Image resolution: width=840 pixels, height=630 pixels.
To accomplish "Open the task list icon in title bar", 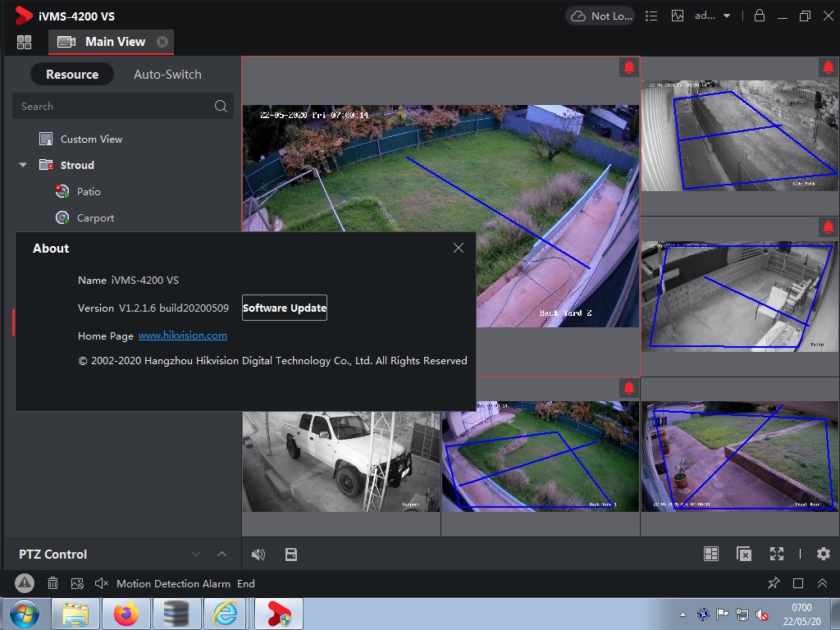I will [x=651, y=16].
